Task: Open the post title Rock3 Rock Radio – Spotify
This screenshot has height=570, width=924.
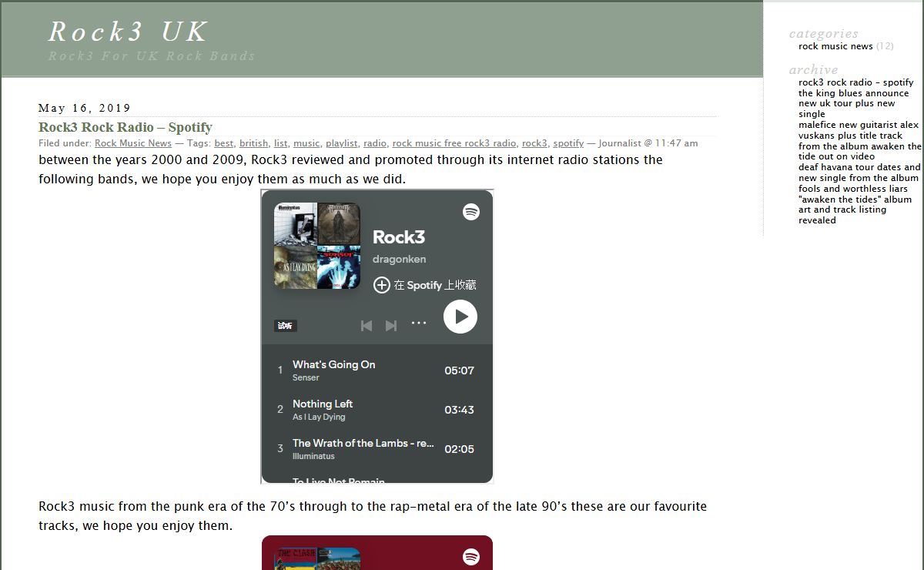Action: (126, 127)
